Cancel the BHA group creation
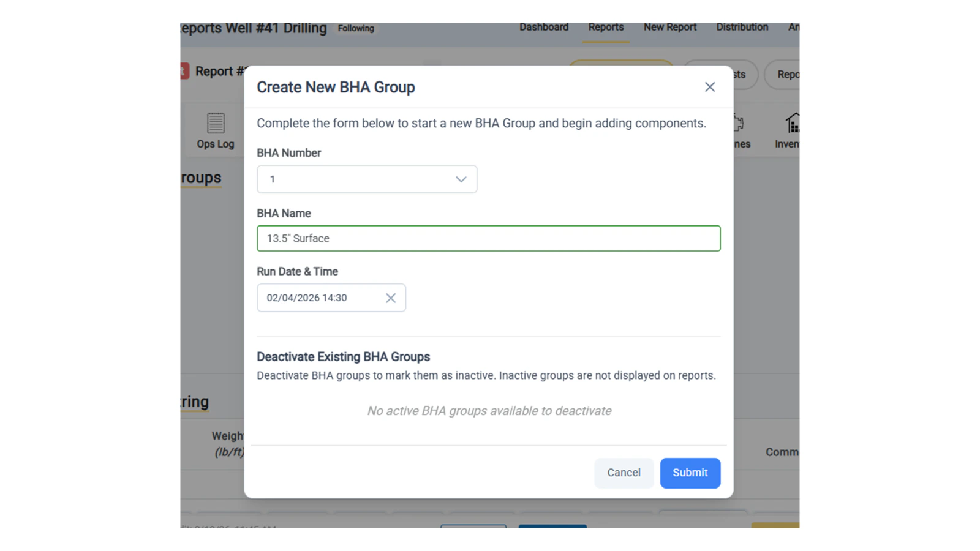980x551 pixels. (624, 473)
